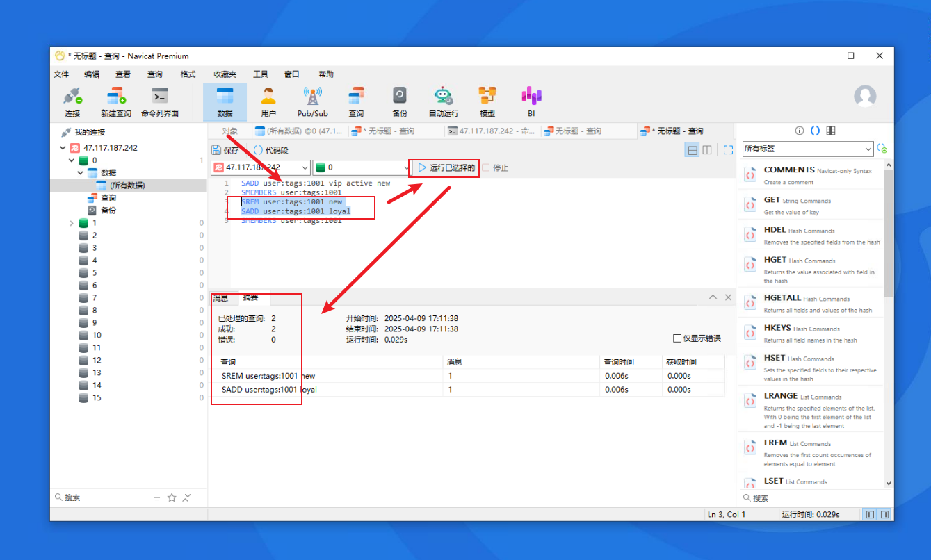Click the SREM user:tags:1001 new result row

467,376
